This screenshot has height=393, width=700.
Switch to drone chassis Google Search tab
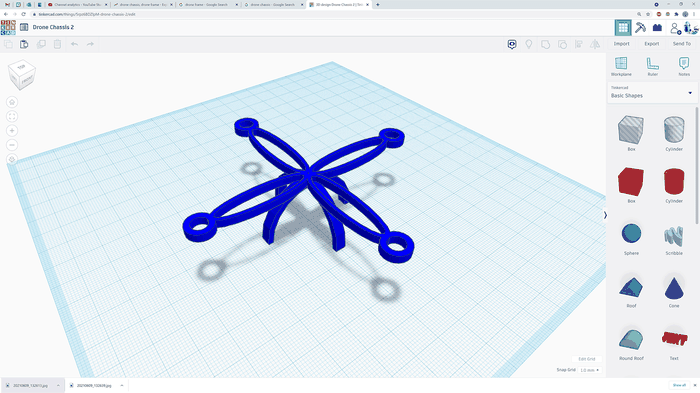[x=274, y=4]
